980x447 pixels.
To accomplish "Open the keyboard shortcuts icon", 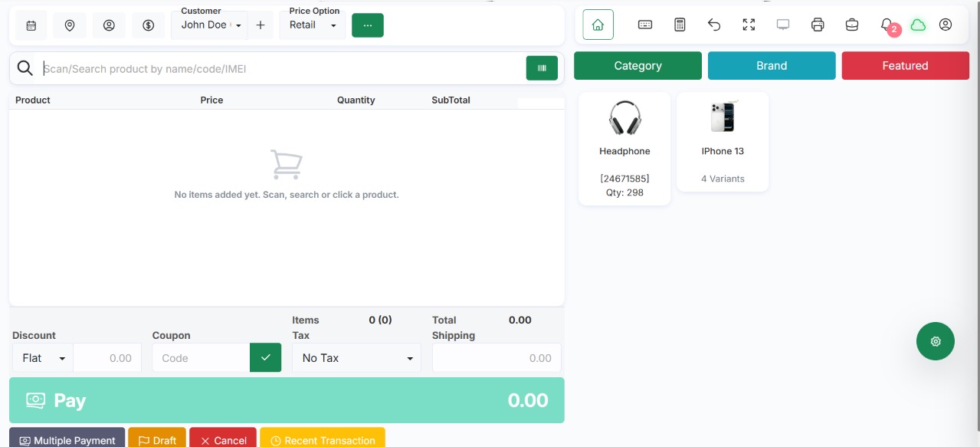I will pyautogui.click(x=645, y=25).
